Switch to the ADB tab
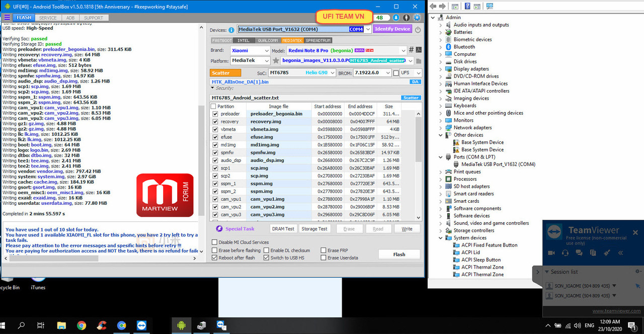 coord(70,18)
